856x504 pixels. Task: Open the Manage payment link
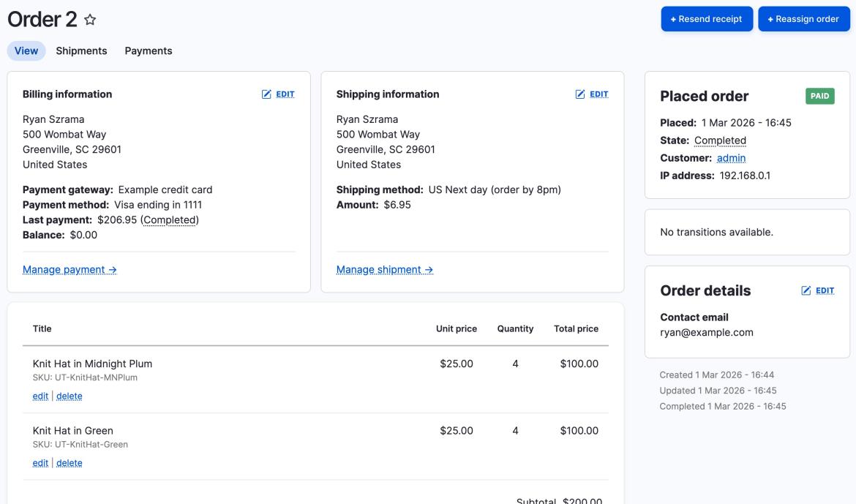coord(70,270)
